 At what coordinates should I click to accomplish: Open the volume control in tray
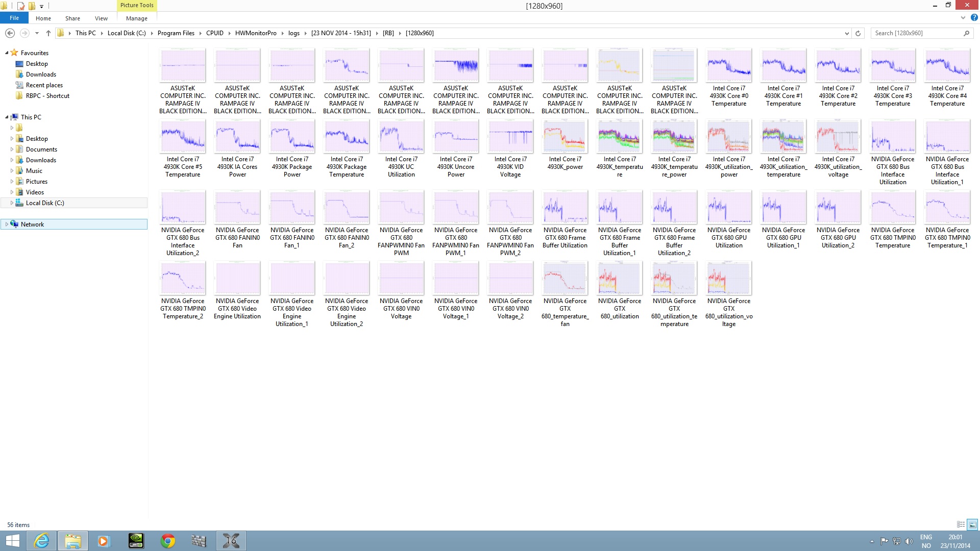(x=909, y=541)
